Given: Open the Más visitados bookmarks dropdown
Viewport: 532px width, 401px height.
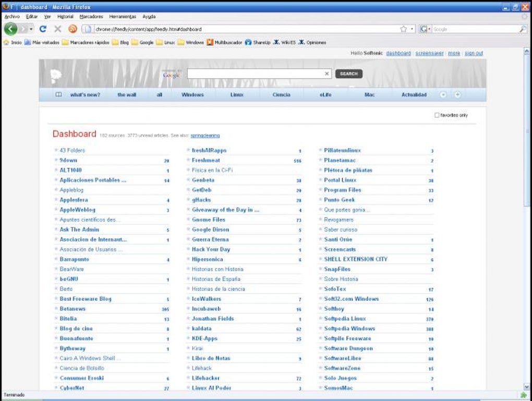Looking at the screenshot, I should point(42,42).
